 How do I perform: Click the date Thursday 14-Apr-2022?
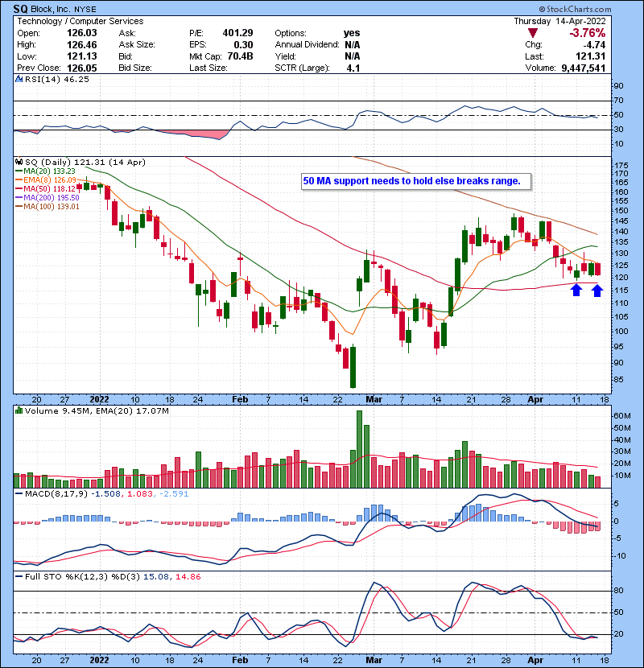559,21
